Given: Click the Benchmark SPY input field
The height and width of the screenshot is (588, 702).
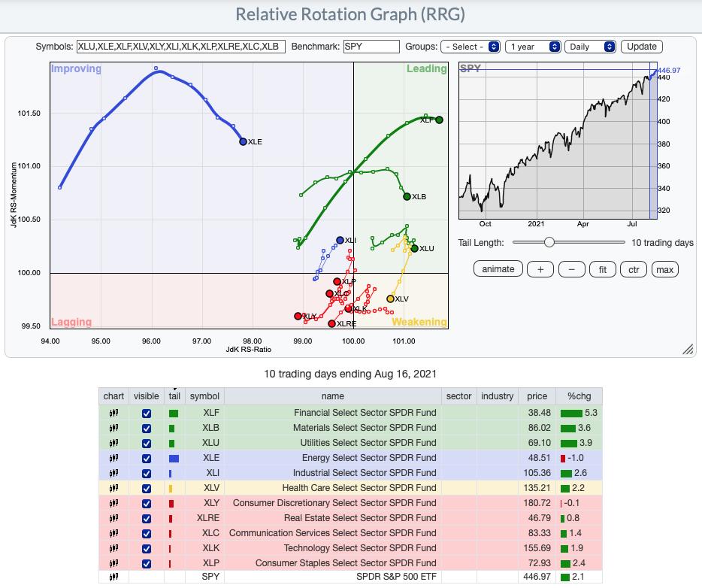Looking at the screenshot, I should click(x=371, y=47).
